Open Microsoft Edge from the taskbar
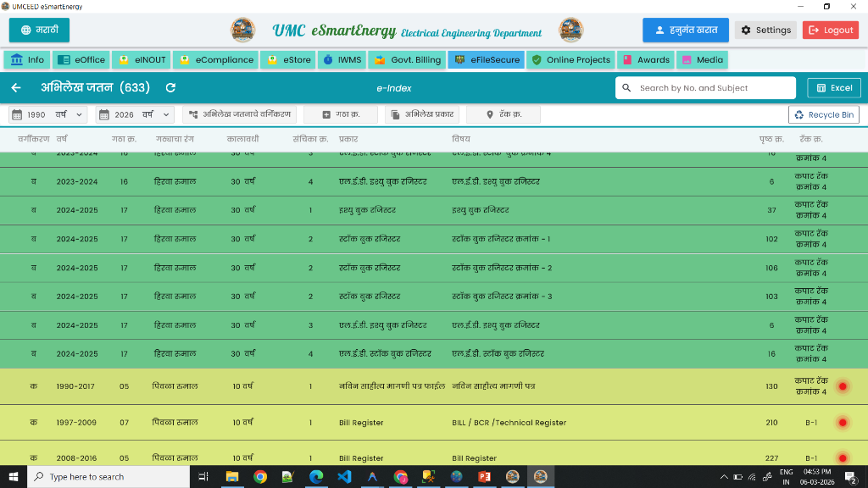This screenshot has width=868, height=488. pyautogui.click(x=316, y=476)
